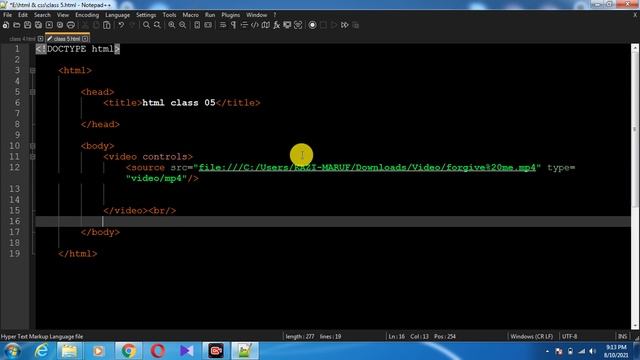Click the Copy toolbar icon
The width and height of the screenshot is (640, 360).
tap(96, 25)
